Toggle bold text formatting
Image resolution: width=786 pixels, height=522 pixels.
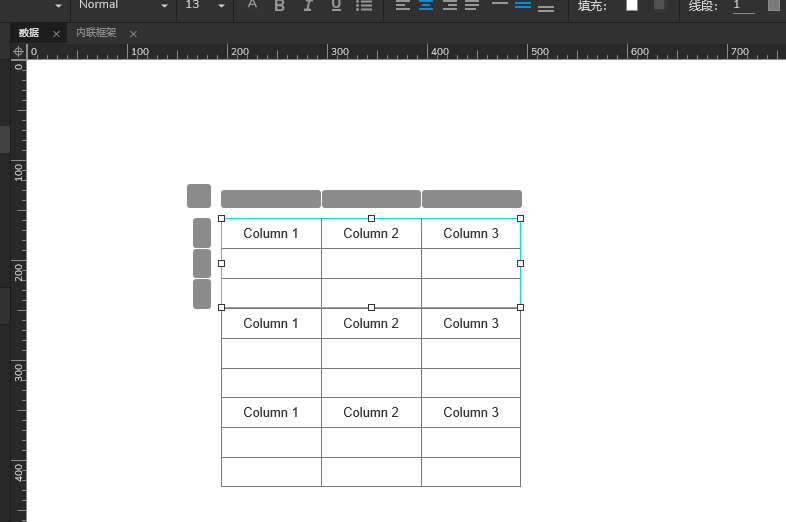(x=279, y=6)
